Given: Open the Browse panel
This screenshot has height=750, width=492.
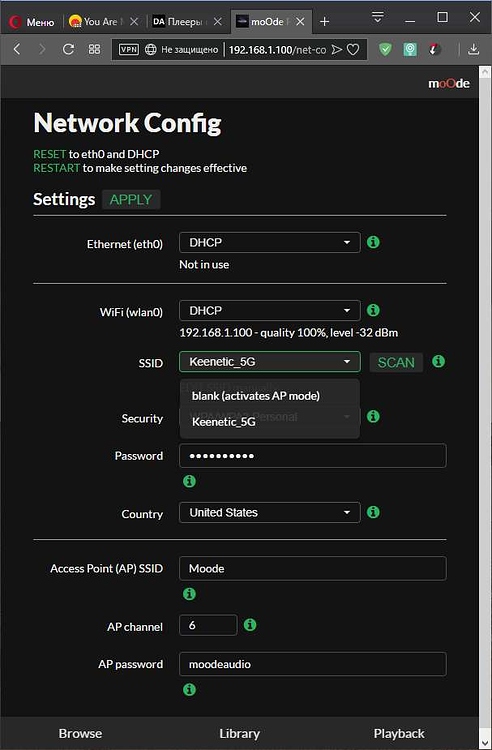Looking at the screenshot, I should (x=80, y=733).
